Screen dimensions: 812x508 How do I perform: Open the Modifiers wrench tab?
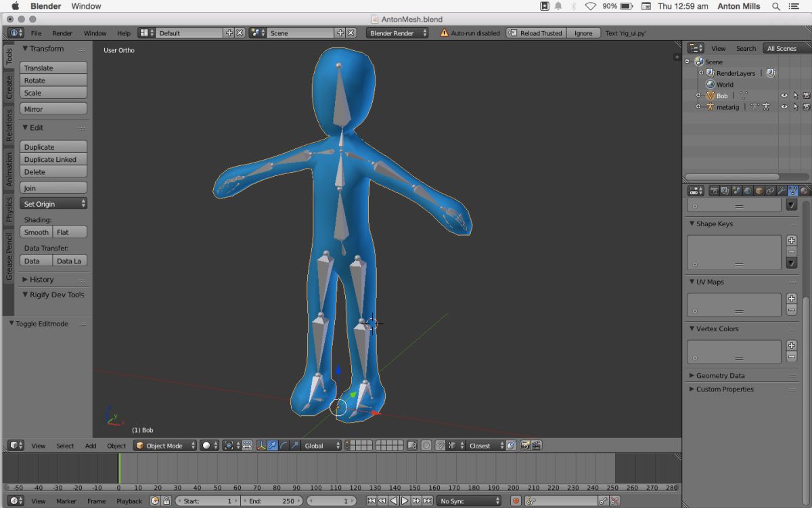pyautogui.click(x=782, y=191)
